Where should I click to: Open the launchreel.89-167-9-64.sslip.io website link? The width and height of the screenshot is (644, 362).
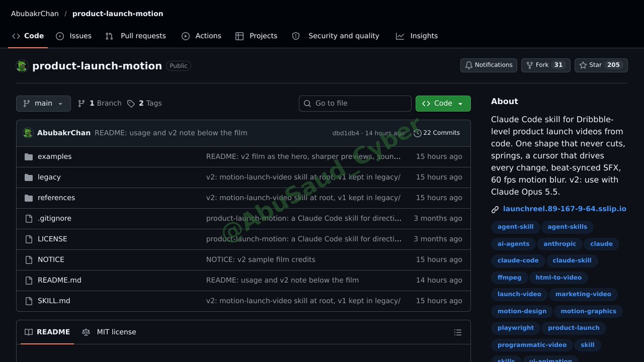coord(565,209)
